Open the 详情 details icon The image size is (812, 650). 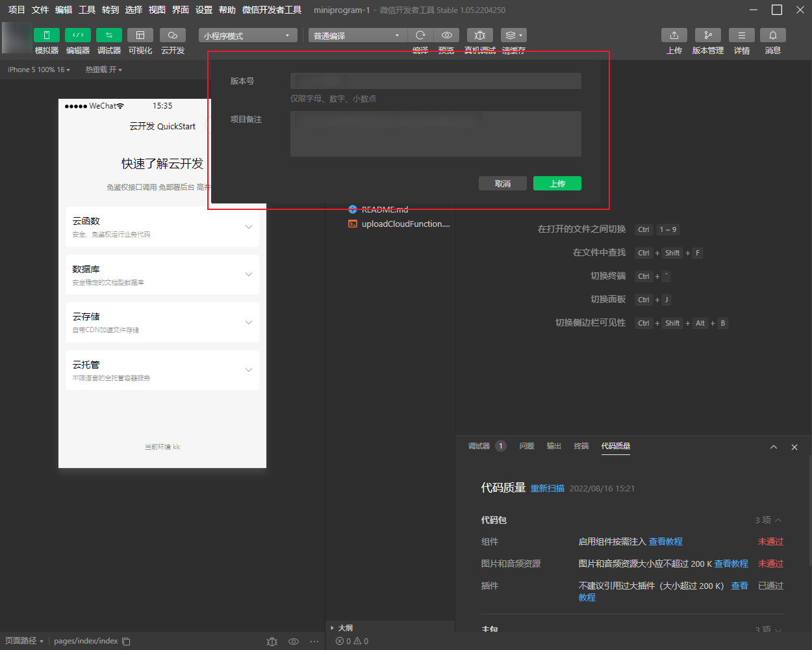click(x=742, y=35)
